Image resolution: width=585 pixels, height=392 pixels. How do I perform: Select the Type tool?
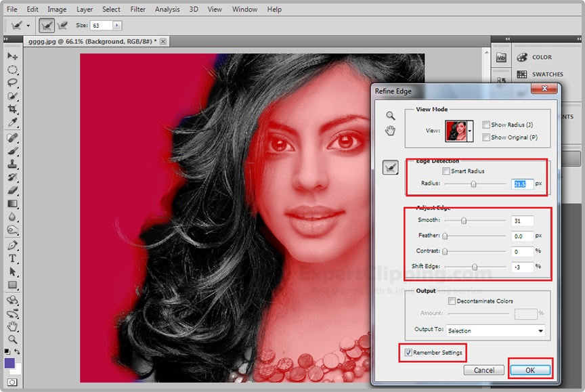click(x=12, y=259)
